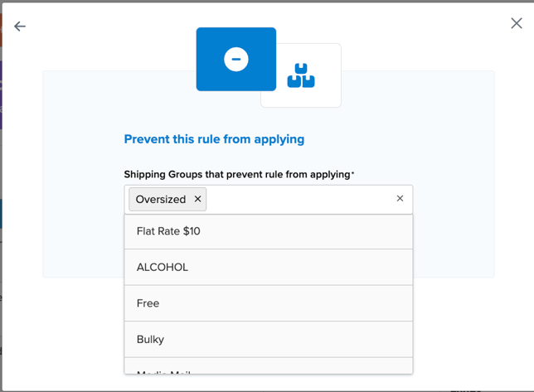534x392 pixels.
Task: Remove the Oversized tag using its x
Action: point(197,199)
